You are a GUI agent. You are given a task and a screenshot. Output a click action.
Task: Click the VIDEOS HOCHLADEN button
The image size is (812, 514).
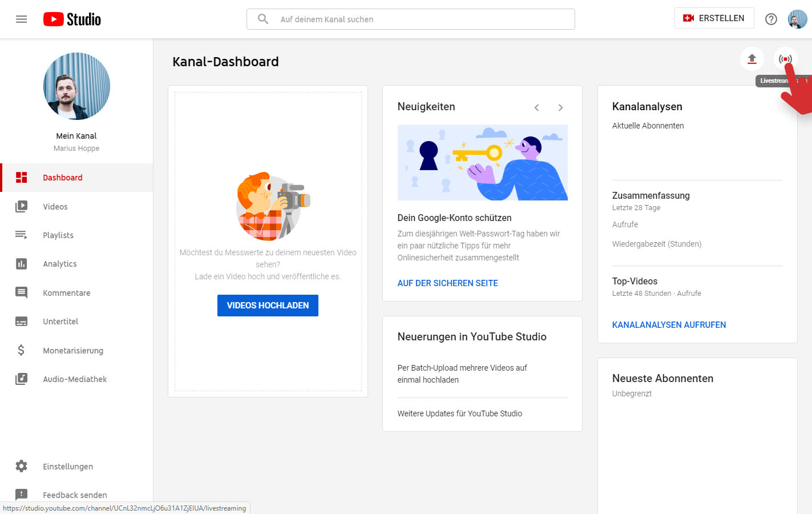[x=268, y=306]
